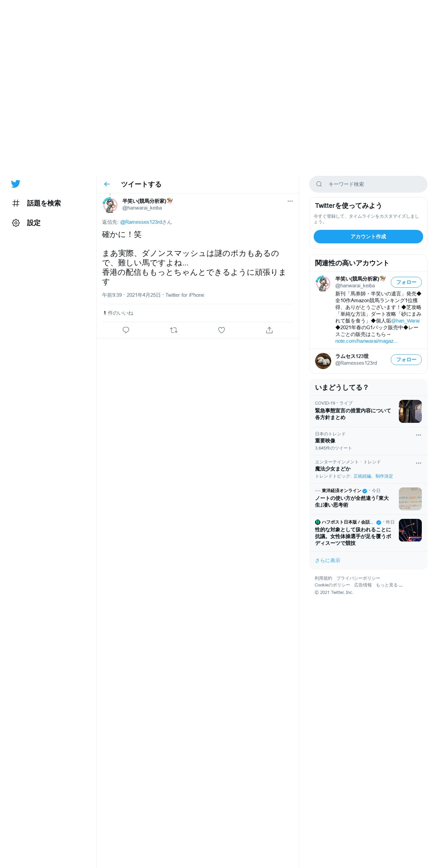Click the アカウント作成 button

point(368,237)
